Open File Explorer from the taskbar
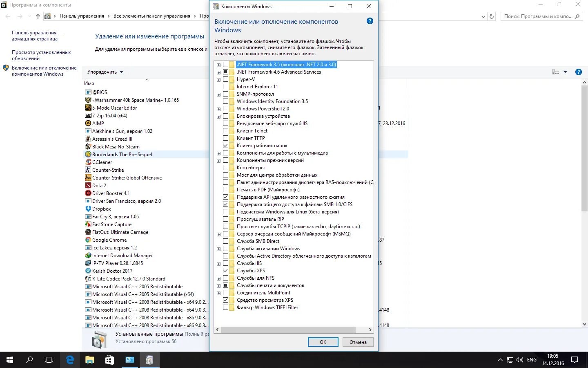The width and height of the screenshot is (588, 368). click(x=89, y=360)
